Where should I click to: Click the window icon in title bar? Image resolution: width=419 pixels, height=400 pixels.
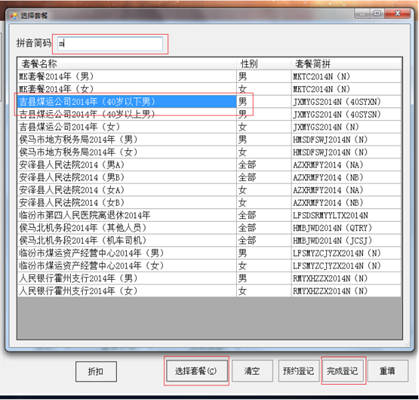[x=14, y=16]
